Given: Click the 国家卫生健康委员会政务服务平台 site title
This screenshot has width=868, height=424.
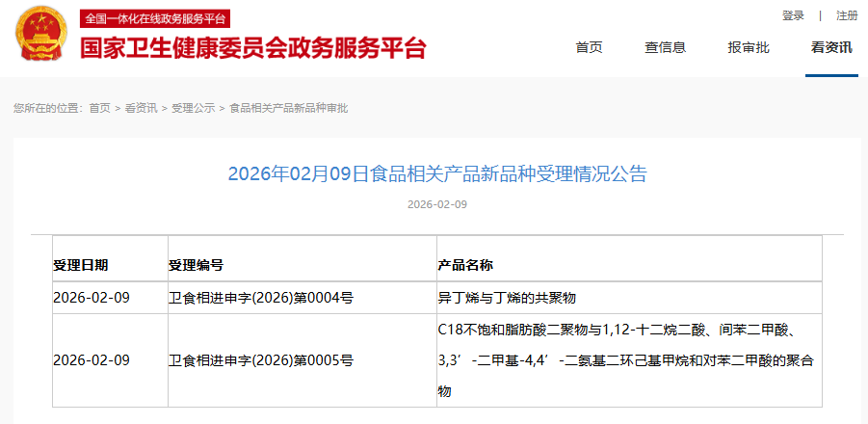Looking at the screenshot, I should (253, 49).
